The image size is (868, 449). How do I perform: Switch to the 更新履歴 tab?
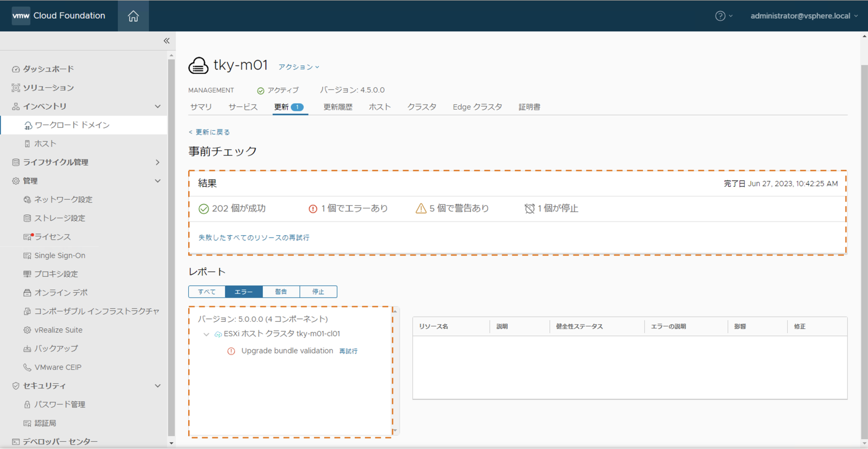[x=338, y=107]
